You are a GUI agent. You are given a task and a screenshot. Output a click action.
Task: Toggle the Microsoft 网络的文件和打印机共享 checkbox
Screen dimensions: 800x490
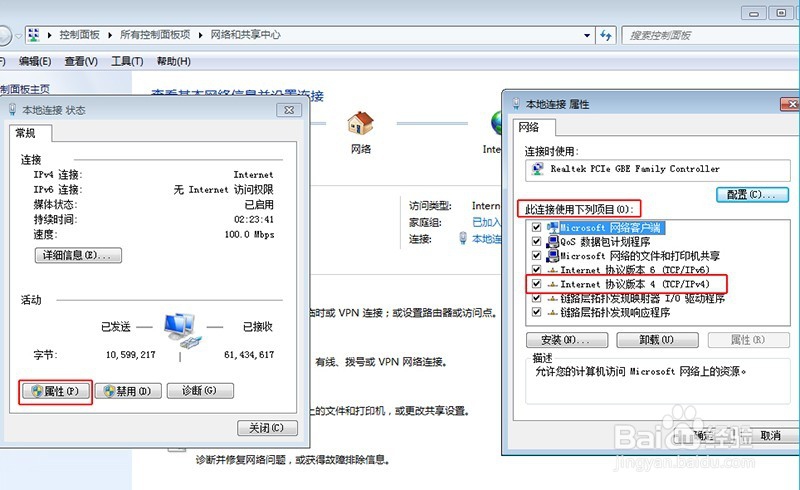pos(536,255)
